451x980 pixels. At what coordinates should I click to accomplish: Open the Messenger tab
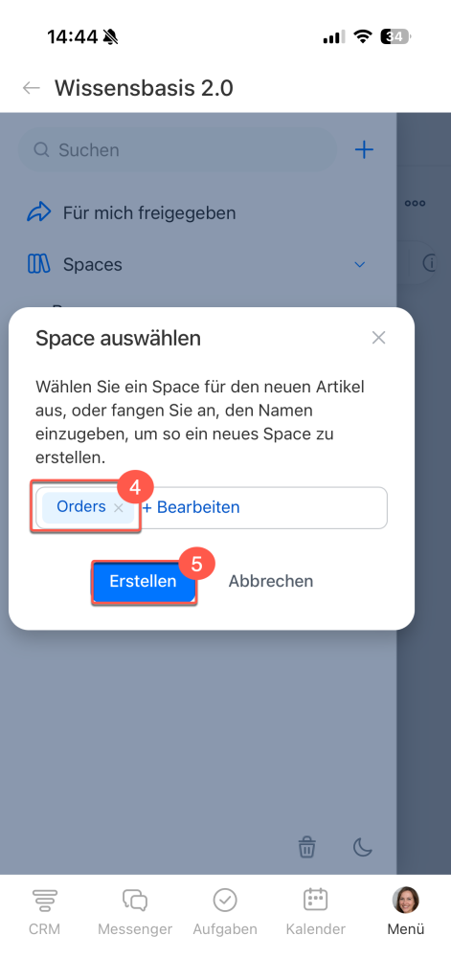pyautogui.click(x=135, y=912)
